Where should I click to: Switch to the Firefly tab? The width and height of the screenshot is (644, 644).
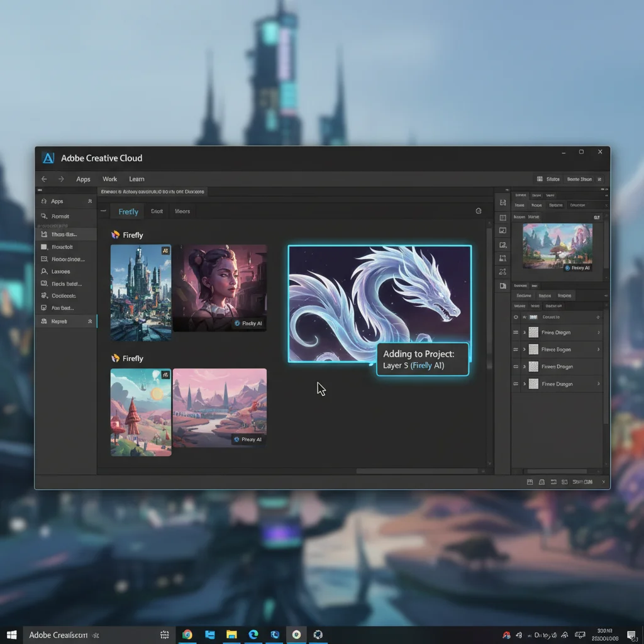click(128, 211)
